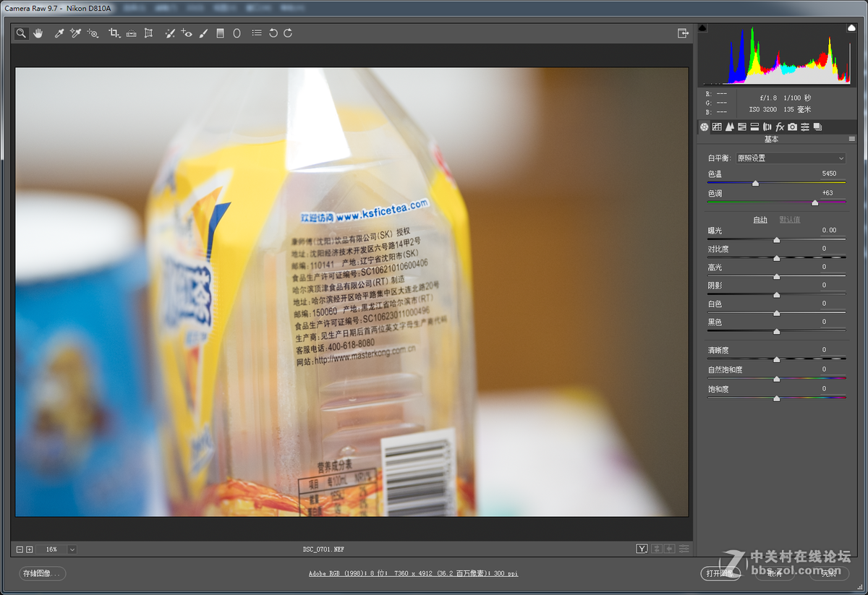This screenshot has height=595, width=868.
Task: Adjust the 饱和度 saturation slider
Action: pos(777,398)
